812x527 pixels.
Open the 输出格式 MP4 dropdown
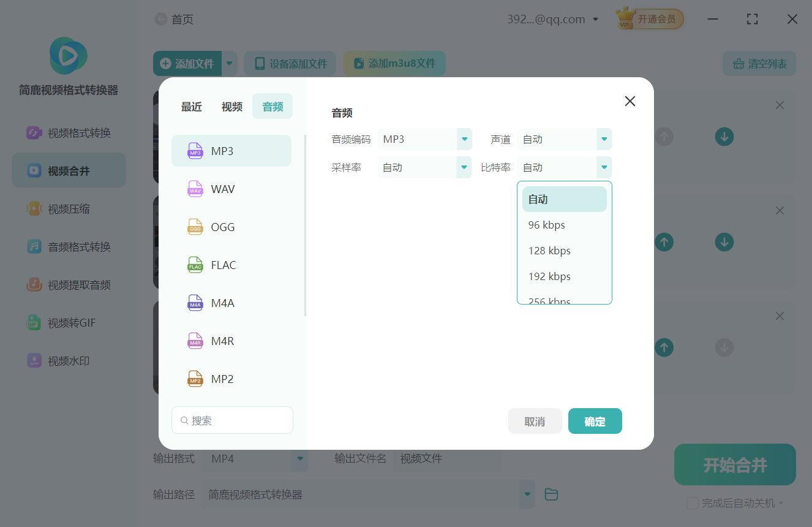[255, 458]
